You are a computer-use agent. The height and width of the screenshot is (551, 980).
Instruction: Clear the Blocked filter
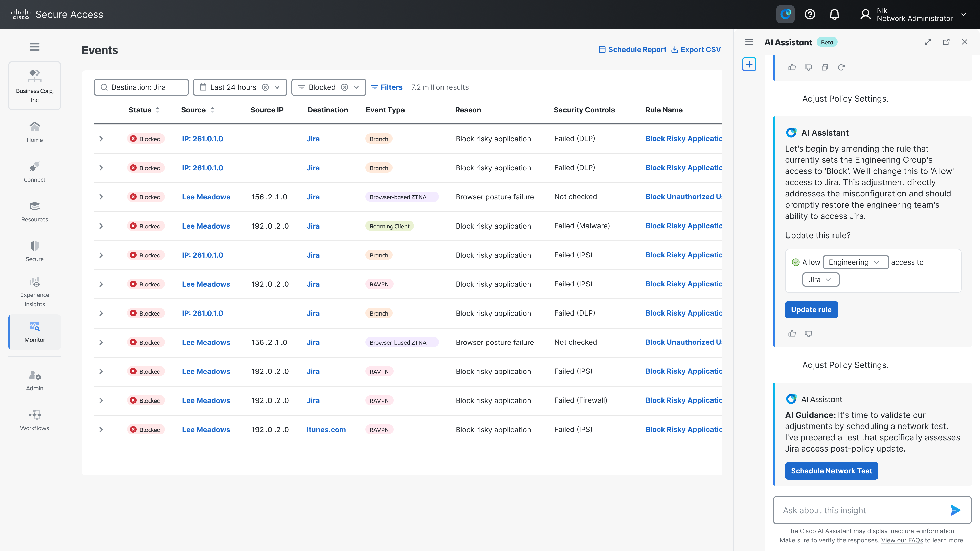point(344,87)
